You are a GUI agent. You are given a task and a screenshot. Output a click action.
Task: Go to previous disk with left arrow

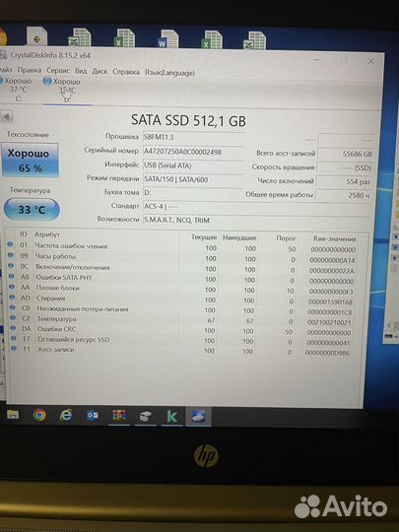pos(7,116)
